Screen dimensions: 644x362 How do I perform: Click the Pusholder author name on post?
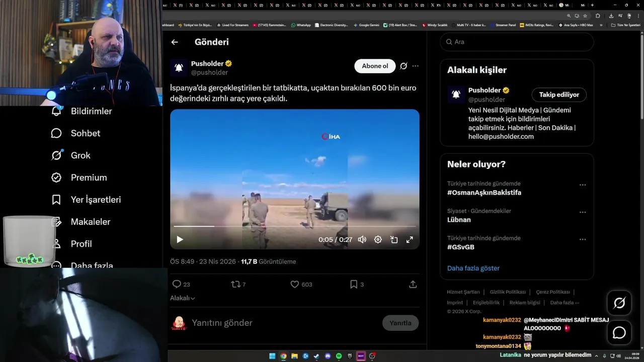click(x=207, y=63)
